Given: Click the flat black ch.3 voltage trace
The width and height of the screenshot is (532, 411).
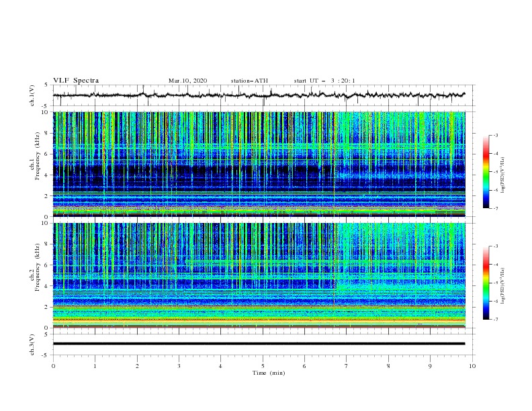Looking at the screenshot, I should pyautogui.click(x=259, y=344).
